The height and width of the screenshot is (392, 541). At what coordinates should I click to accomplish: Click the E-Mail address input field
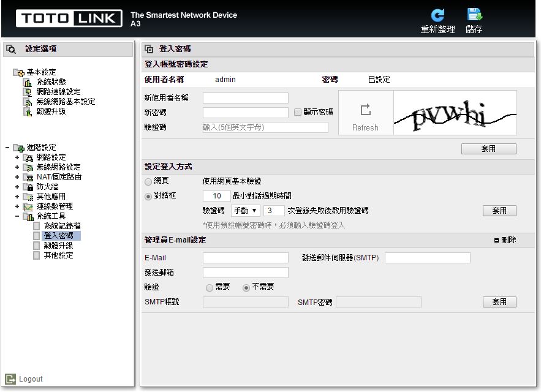click(x=246, y=258)
